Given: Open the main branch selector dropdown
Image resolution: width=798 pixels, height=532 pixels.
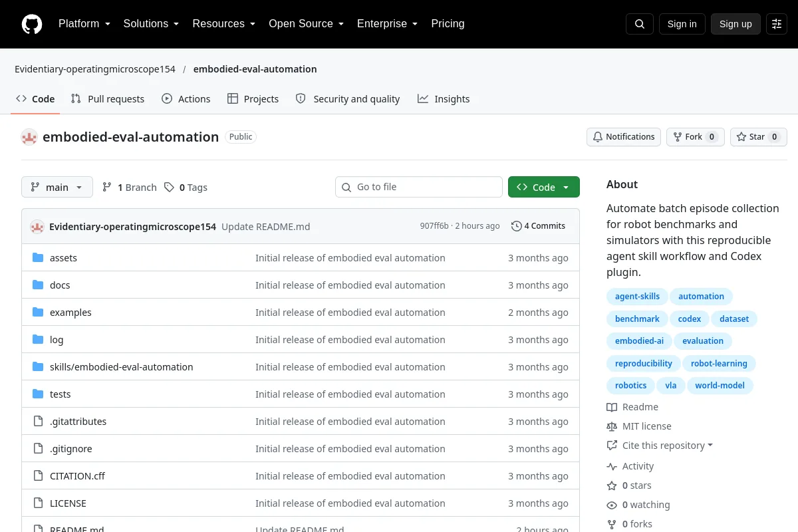Looking at the screenshot, I should tap(57, 188).
